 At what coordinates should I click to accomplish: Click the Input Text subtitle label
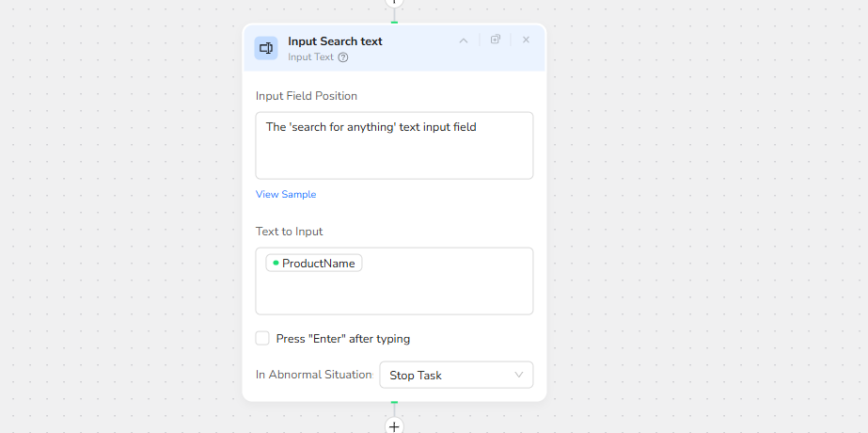310,57
